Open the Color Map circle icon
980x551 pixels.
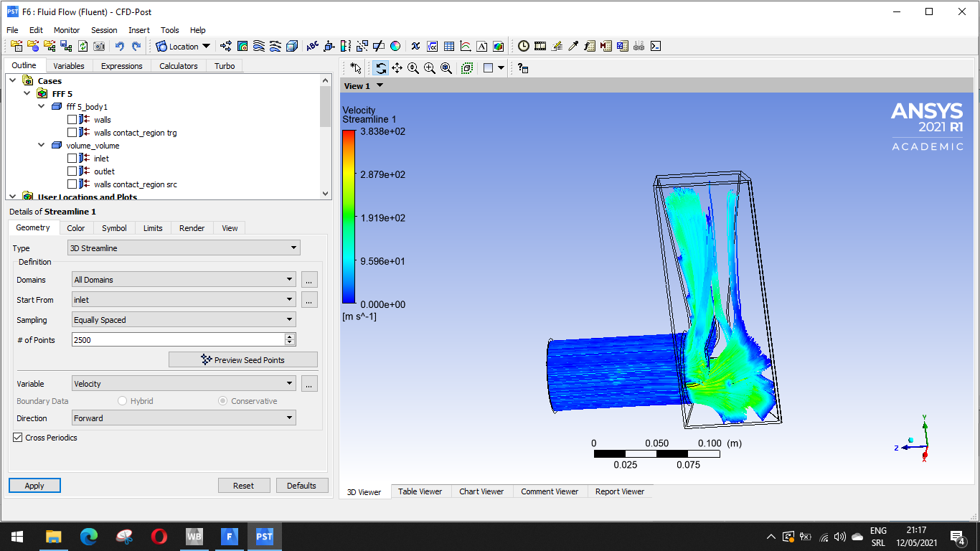[395, 46]
